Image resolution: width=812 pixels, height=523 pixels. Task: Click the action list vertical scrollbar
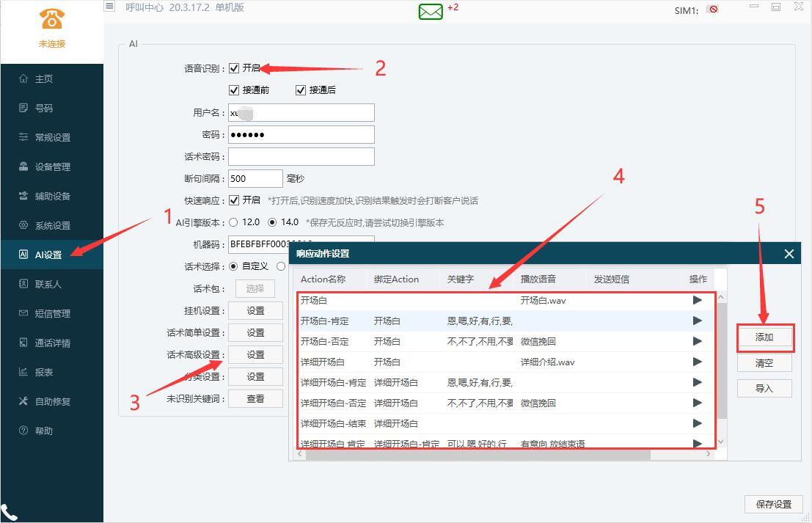(x=721, y=360)
